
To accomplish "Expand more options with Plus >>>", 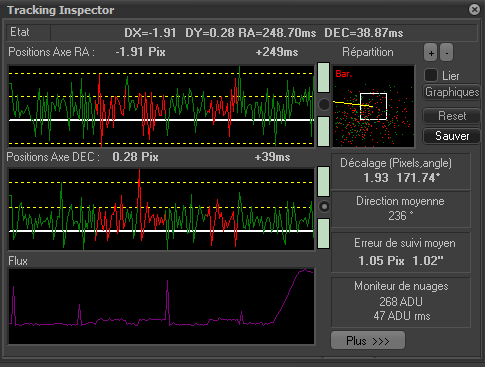I will point(368,340).
